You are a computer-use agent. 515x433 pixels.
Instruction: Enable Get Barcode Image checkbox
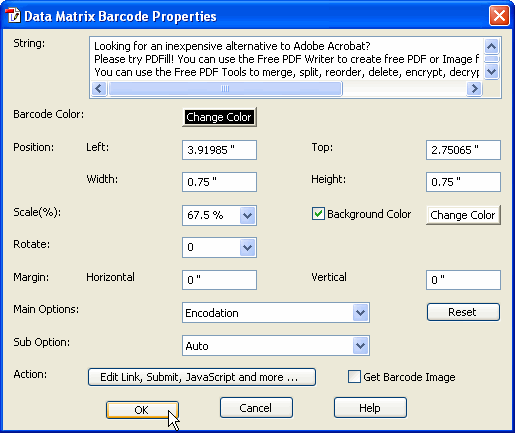coord(354,377)
